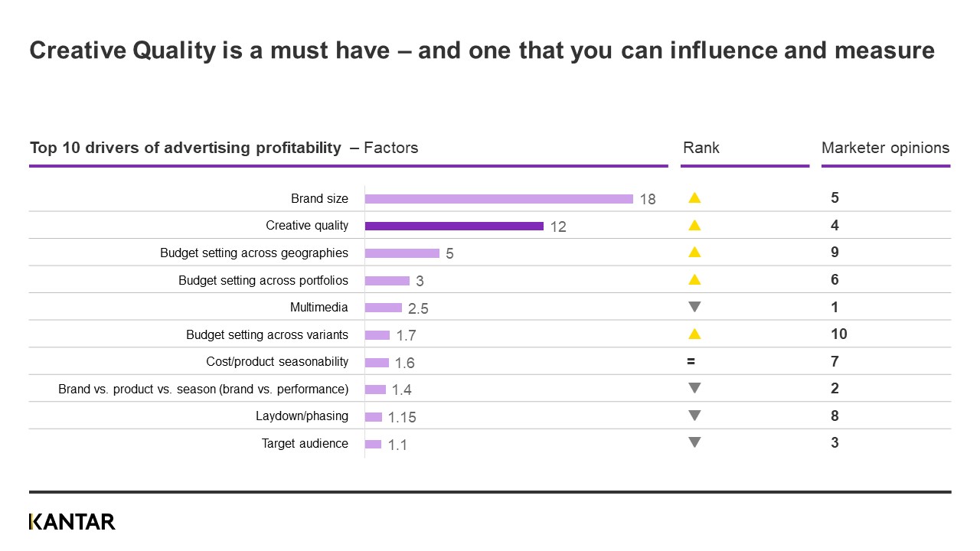
Task: Click the Budget setting across geographies label
Action: click(254, 253)
